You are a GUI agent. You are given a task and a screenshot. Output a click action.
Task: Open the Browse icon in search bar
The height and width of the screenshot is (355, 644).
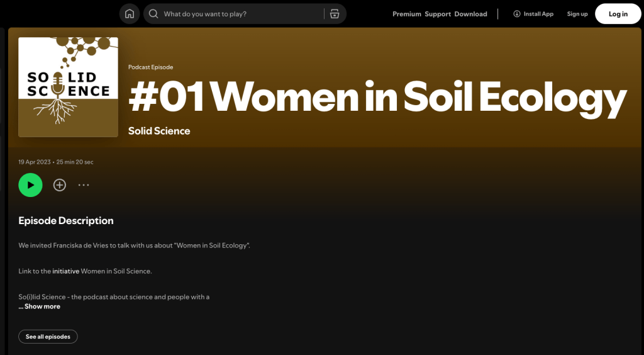(x=334, y=14)
